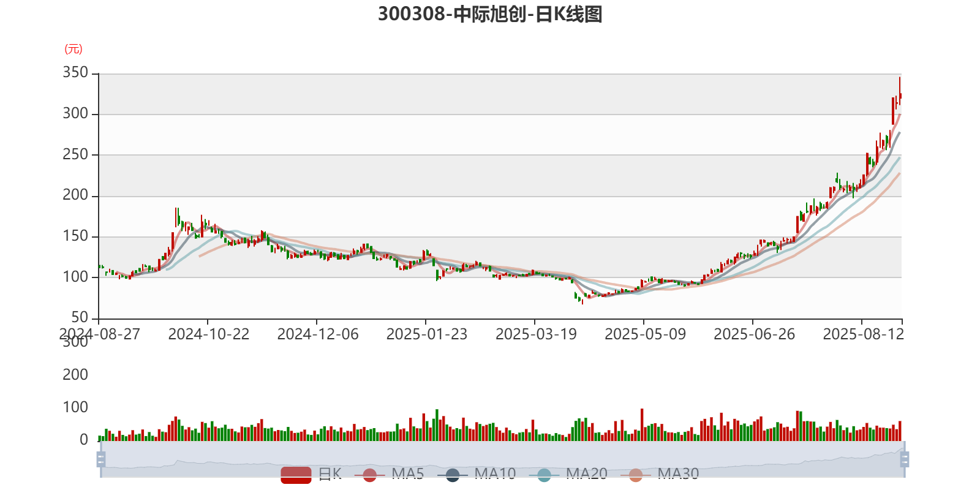This screenshot has width=980, height=490.
Task: Click the chart title 300308-中际旭创-日K线图
Action: [x=490, y=14]
